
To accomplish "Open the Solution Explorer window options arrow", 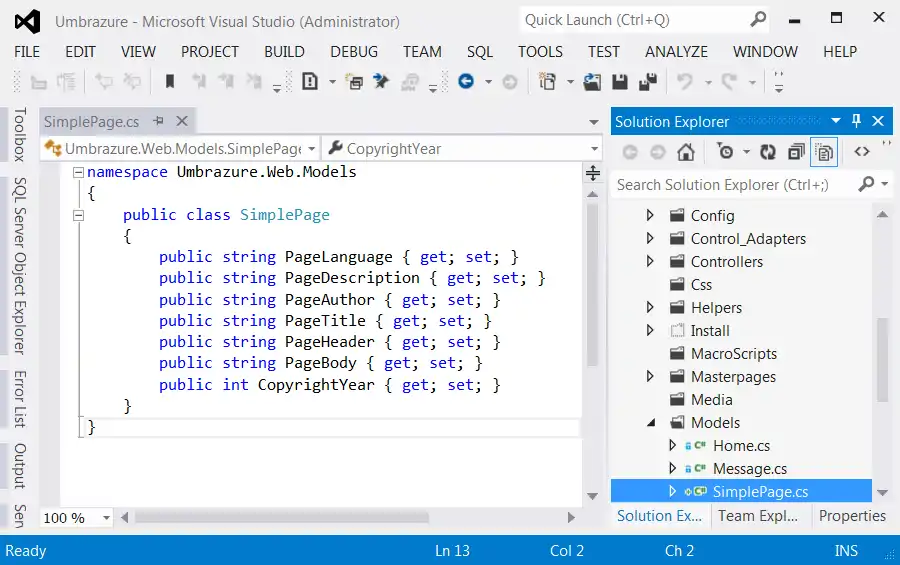I will point(836,121).
